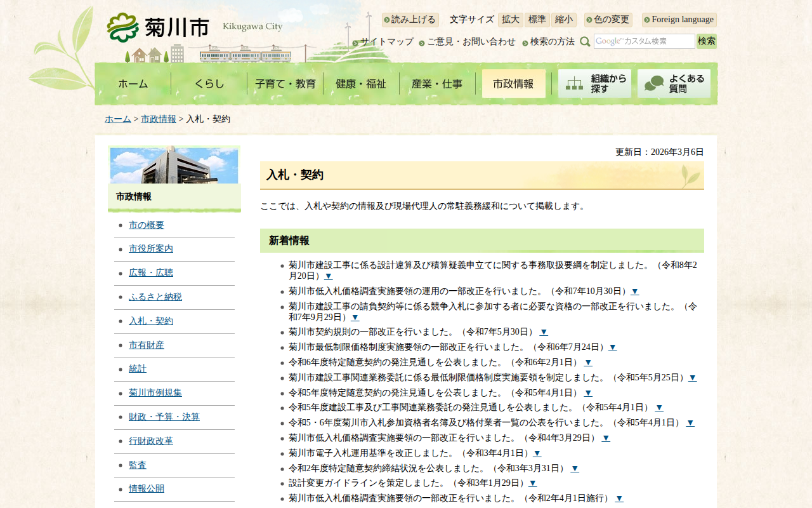Open the くらし navigation tab
Viewport: 812px width, 508px height.
tap(209, 84)
